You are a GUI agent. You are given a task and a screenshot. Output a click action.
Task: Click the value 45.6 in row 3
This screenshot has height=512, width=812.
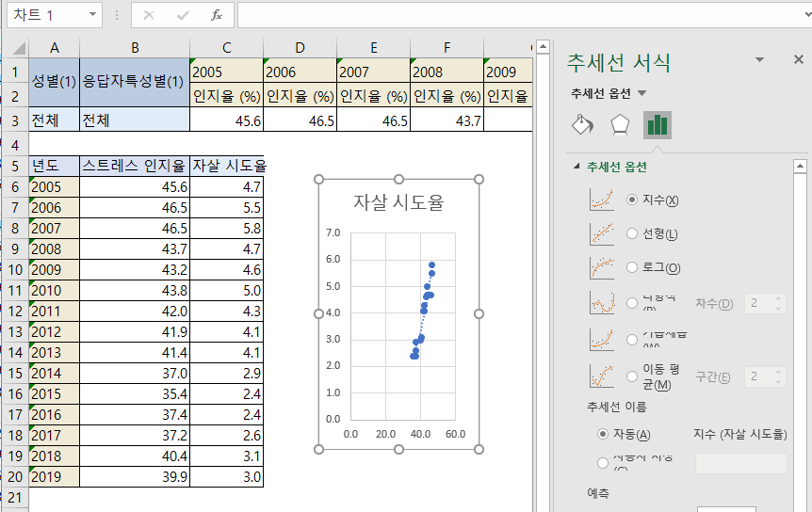pos(226,120)
